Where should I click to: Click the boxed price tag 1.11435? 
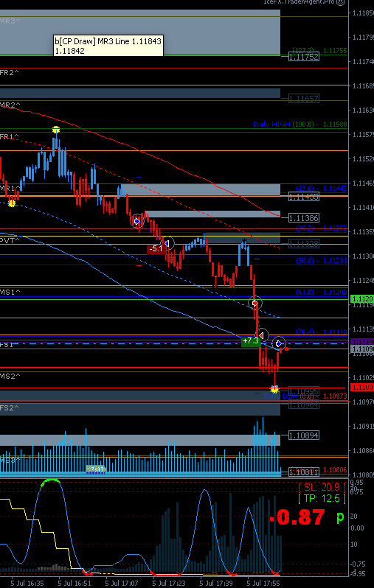tap(304, 197)
